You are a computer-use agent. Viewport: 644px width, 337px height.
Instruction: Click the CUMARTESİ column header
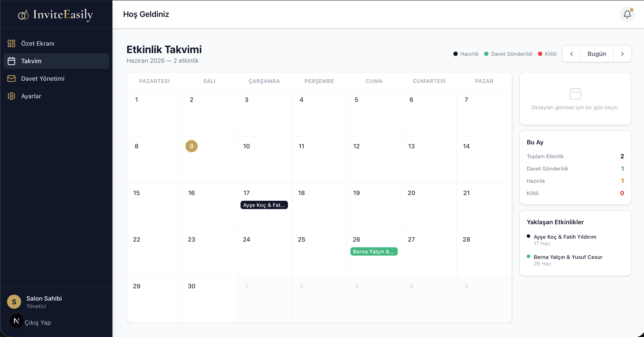(429, 81)
